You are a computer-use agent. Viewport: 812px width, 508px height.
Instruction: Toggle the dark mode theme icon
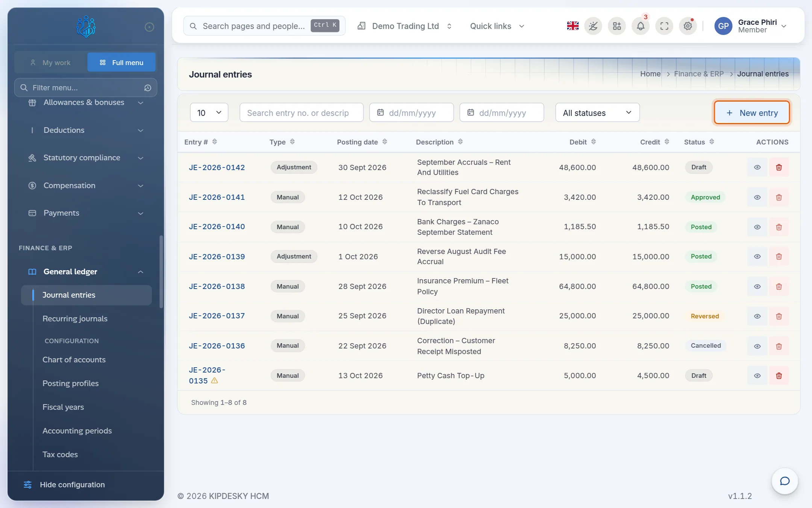[593, 26]
